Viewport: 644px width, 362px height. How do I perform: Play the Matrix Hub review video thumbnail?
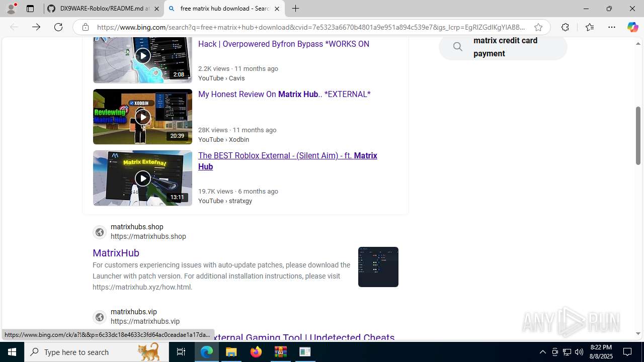142,117
